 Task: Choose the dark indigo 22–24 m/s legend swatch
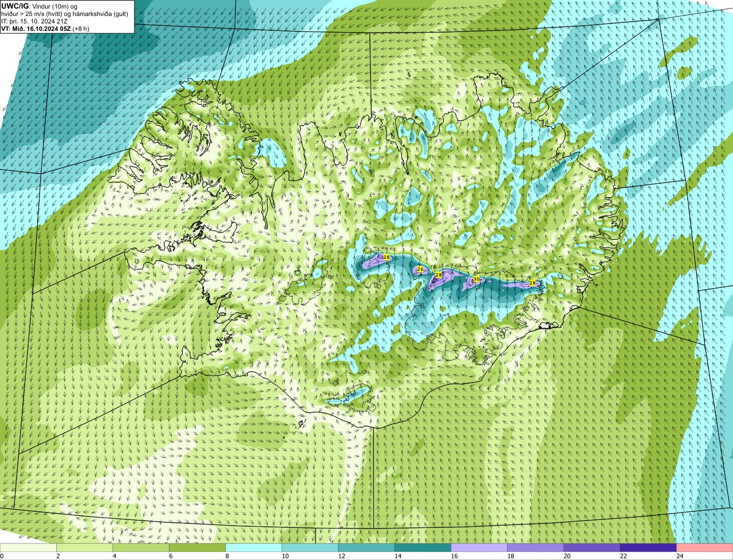[x=648, y=547]
